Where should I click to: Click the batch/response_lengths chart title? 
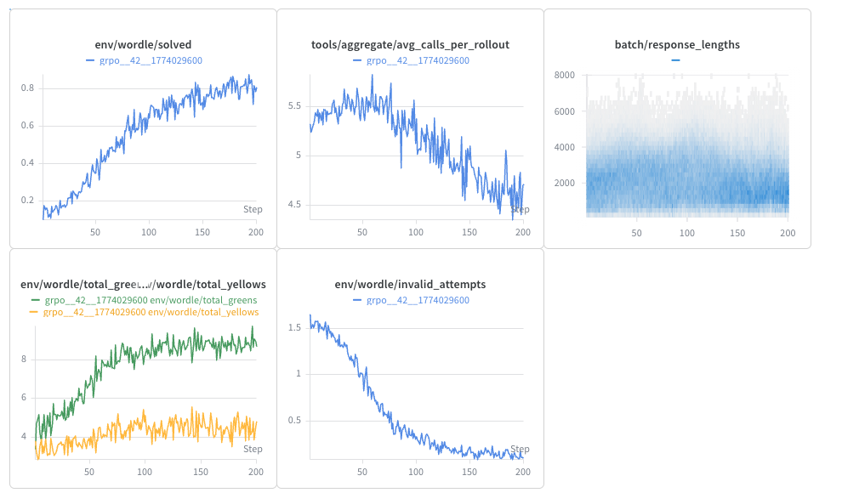pyautogui.click(x=677, y=44)
